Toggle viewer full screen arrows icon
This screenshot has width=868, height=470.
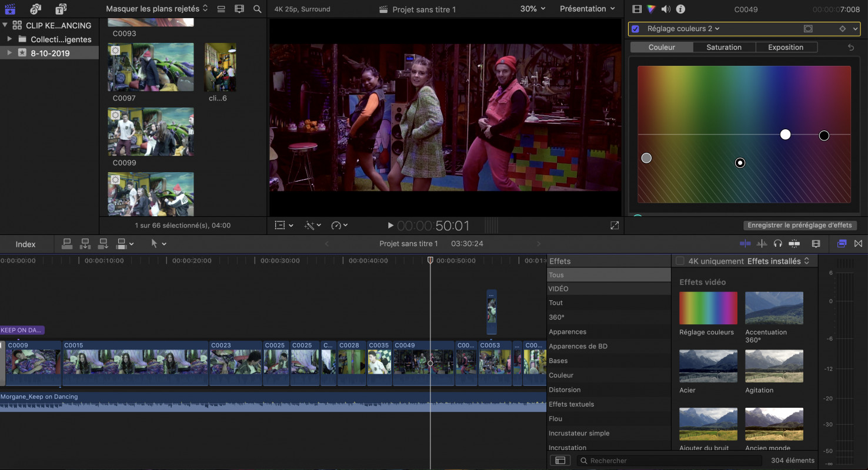pyautogui.click(x=615, y=226)
